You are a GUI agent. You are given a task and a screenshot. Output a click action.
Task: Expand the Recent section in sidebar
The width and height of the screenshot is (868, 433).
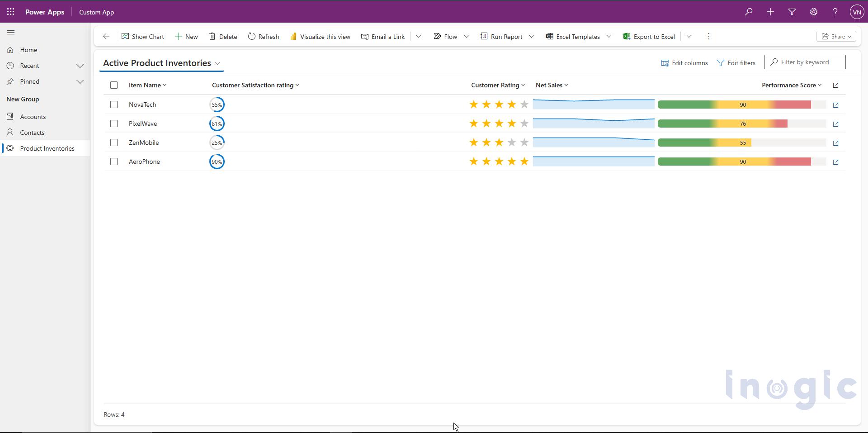(x=80, y=66)
